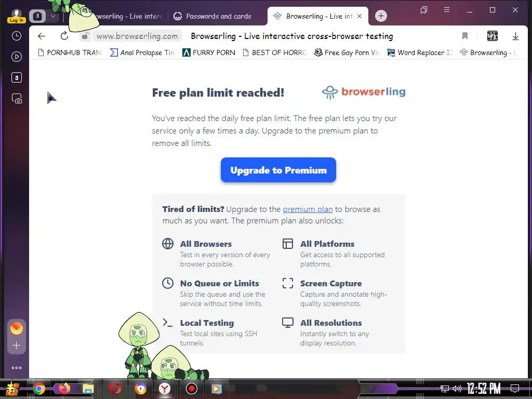Open File Explorer from the taskbar
532x399 pixels.
click(88, 389)
